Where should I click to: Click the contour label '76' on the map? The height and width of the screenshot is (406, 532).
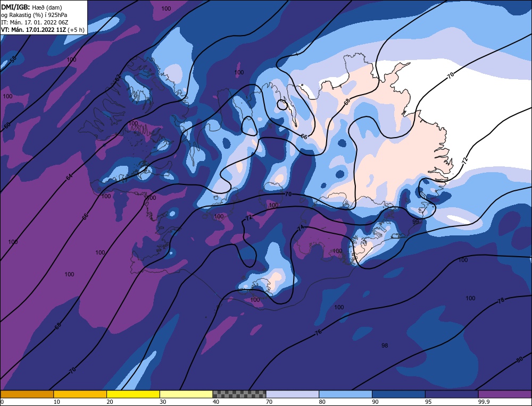[318, 332]
